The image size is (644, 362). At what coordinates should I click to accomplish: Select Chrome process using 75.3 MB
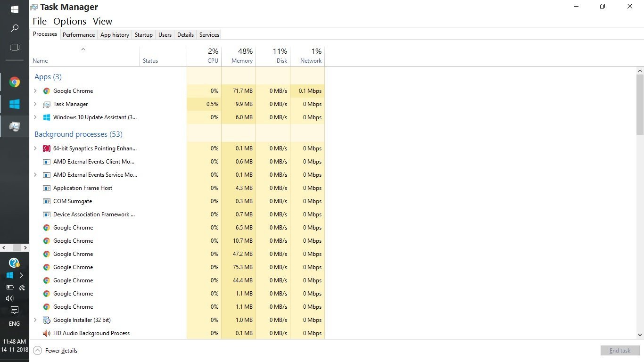click(177, 267)
